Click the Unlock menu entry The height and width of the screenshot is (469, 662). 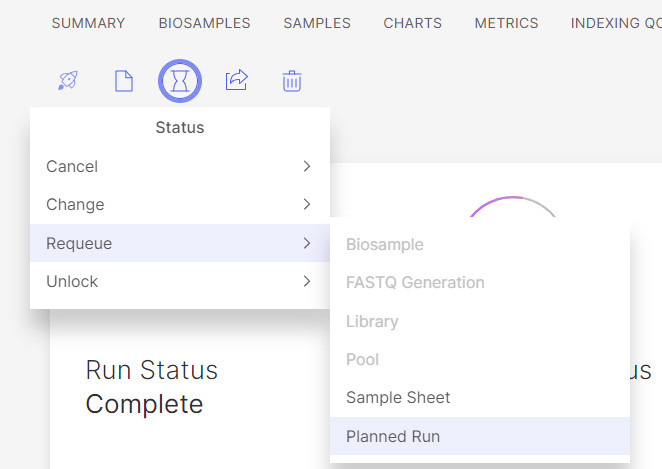[x=72, y=282]
